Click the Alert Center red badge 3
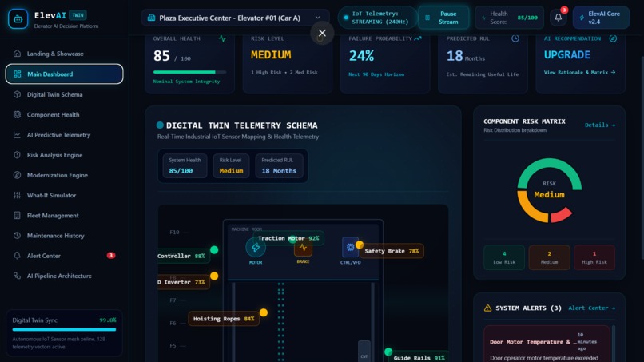The width and height of the screenshot is (644, 362). pyautogui.click(x=111, y=256)
